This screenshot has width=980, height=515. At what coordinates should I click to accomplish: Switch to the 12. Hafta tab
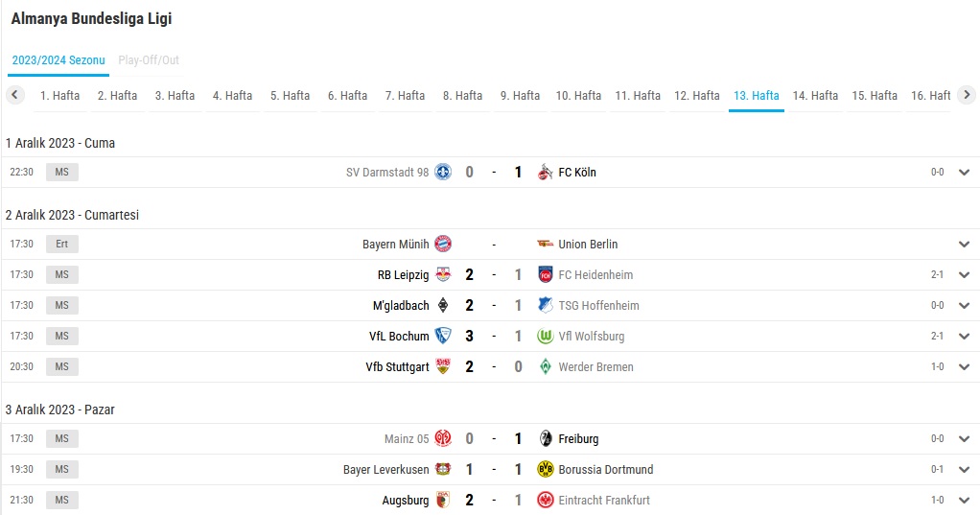pos(697,96)
